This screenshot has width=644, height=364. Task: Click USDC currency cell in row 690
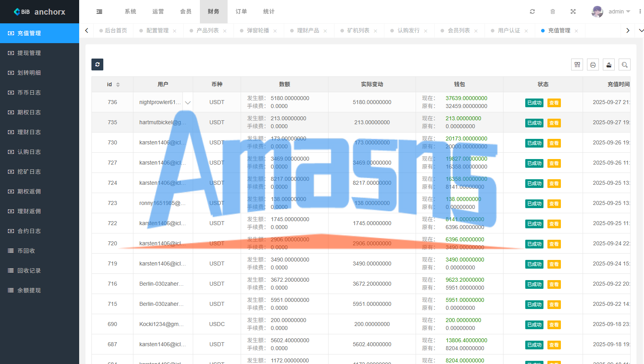217,324
